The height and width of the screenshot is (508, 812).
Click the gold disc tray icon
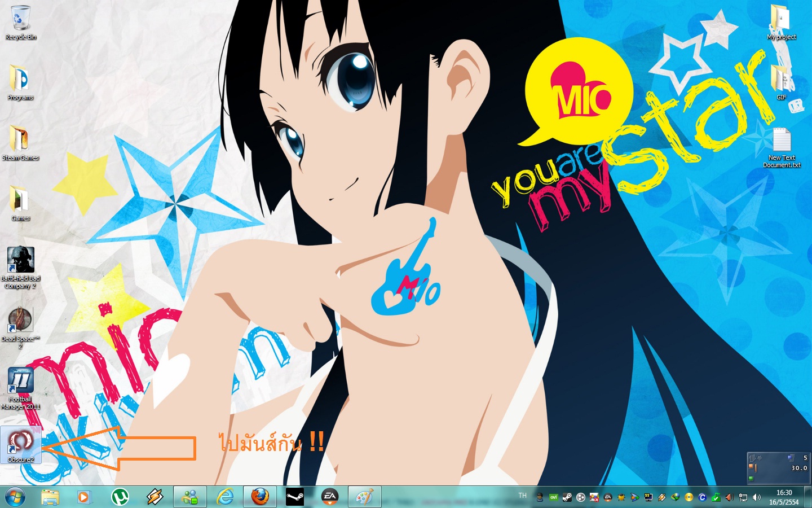tap(689, 497)
